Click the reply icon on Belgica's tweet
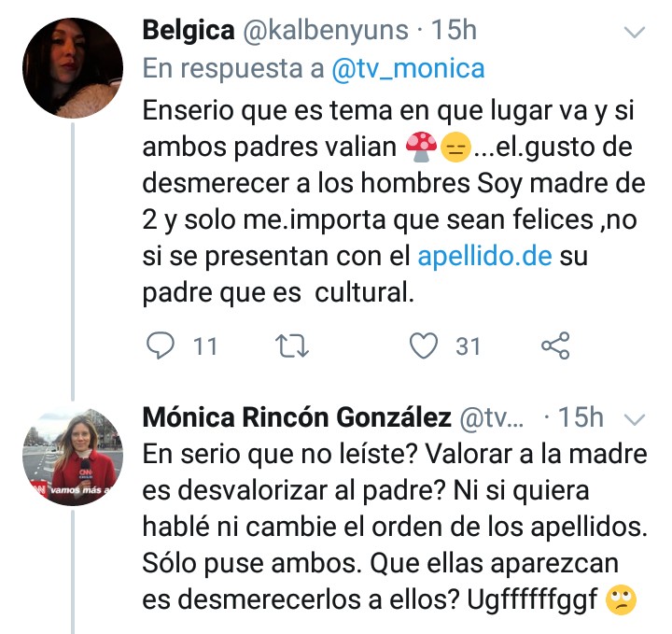672x634 pixels. click(x=163, y=346)
